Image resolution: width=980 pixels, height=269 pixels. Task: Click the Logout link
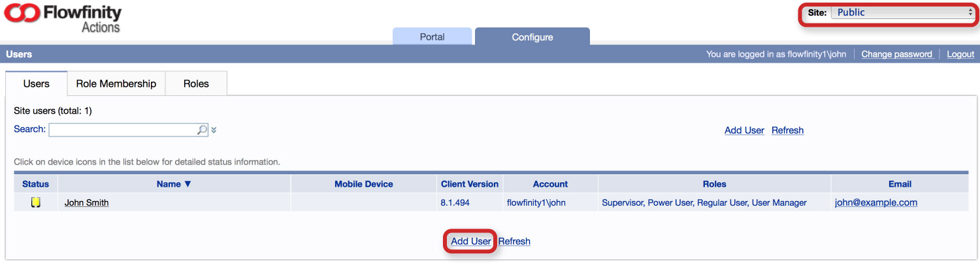coord(960,54)
